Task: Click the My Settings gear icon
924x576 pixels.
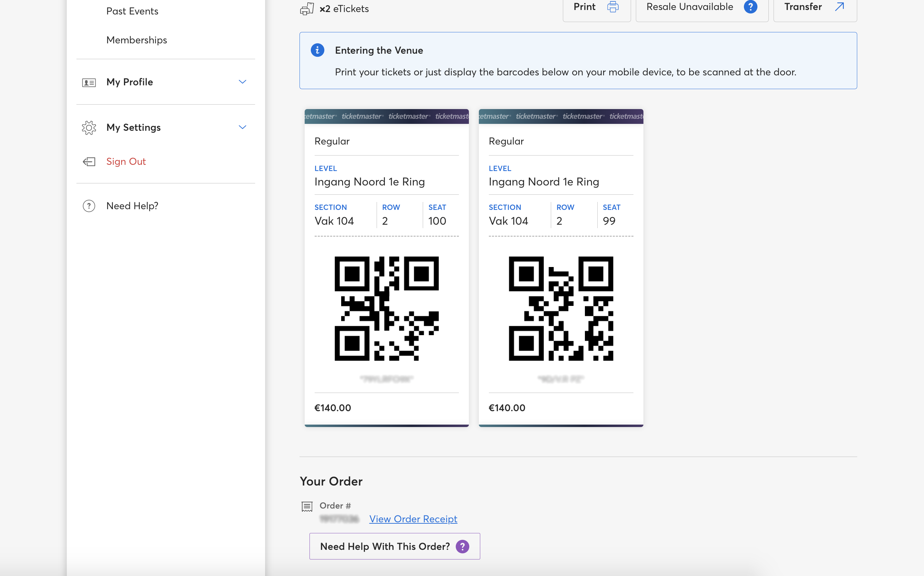Action: (x=89, y=128)
